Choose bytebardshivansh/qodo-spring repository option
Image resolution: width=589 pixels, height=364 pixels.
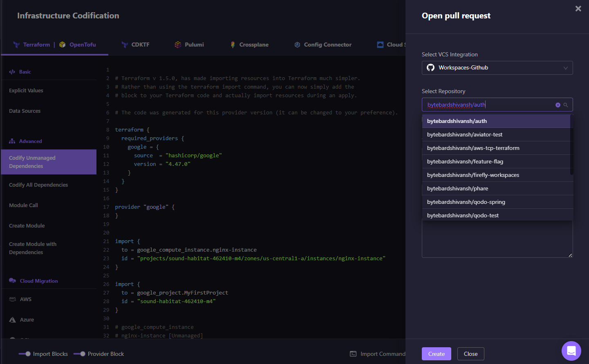[x=497, y=202]
